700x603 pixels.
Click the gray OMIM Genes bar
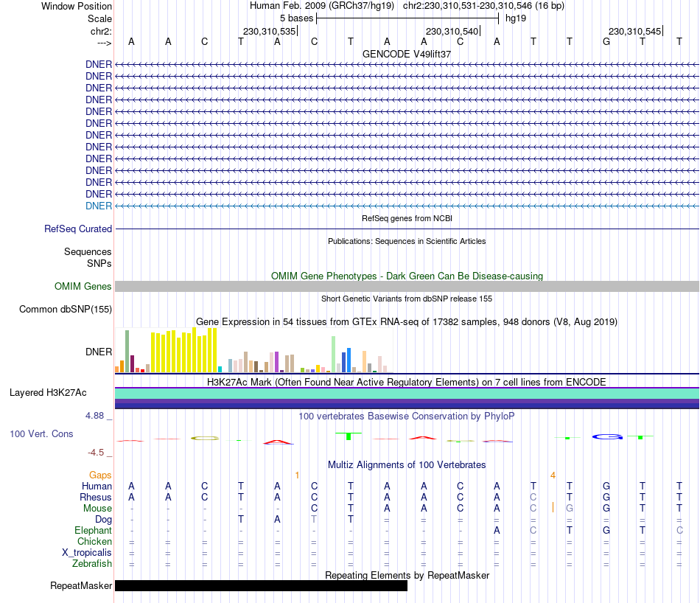tap(407, 286)
